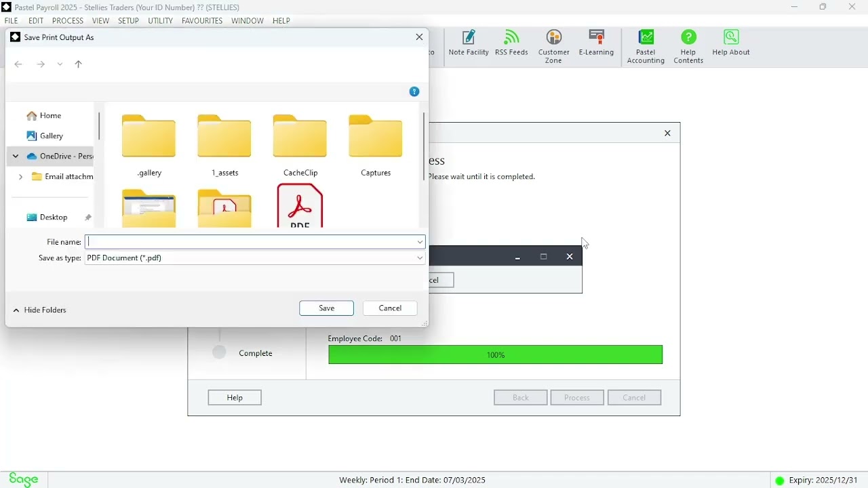Open the UTILITY menu
Image resolution: width=868 pixels, height=488 pixels.
tap(160, 21)
